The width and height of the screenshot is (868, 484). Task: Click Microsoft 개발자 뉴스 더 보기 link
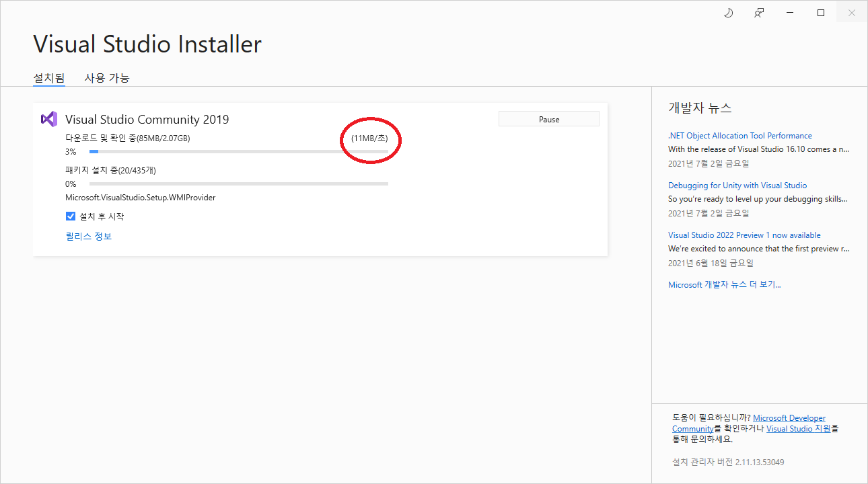pyautogui.click(x=725, y=285)
